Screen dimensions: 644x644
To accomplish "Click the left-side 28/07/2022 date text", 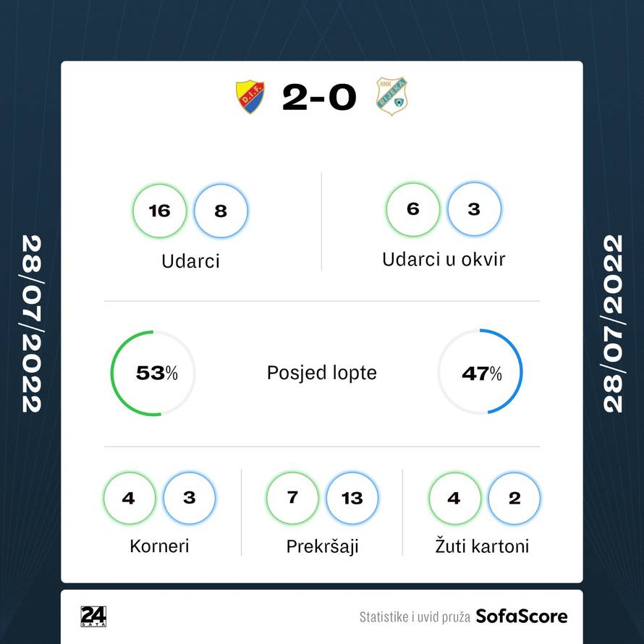I will pos(32,323).
